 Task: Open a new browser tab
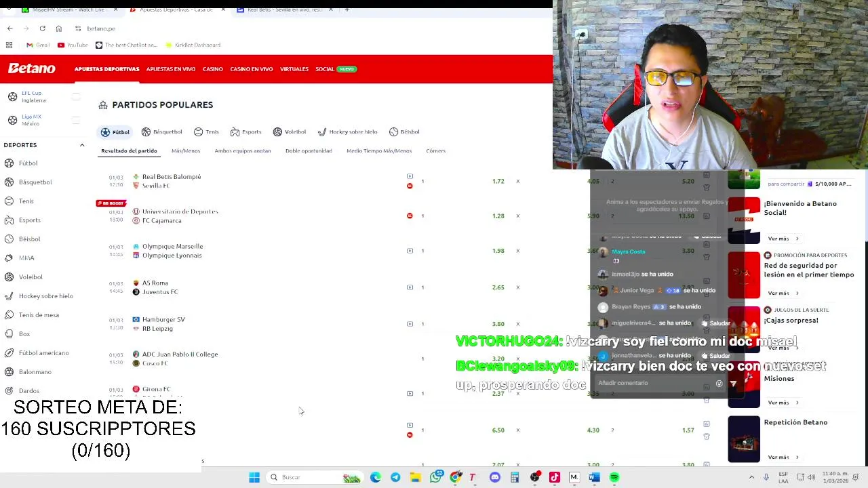coord(347,9)
